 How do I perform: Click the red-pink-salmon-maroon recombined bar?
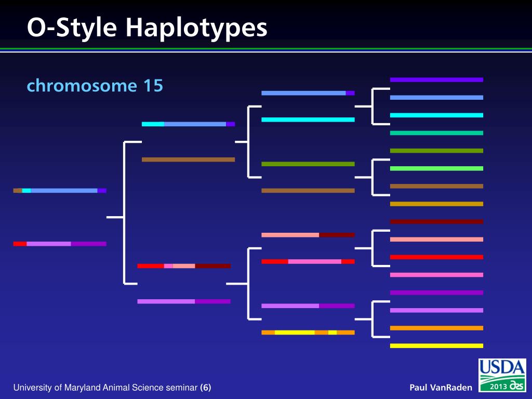(x=184, y=266)
